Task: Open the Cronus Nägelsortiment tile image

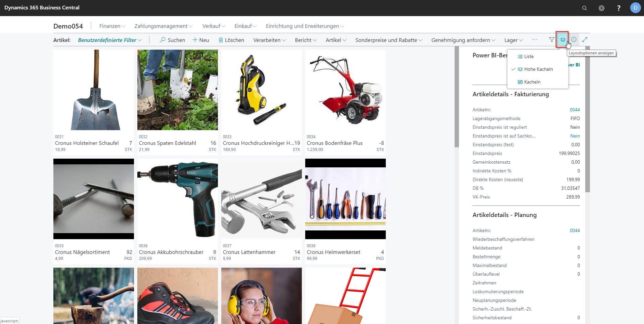Action: 94,199
